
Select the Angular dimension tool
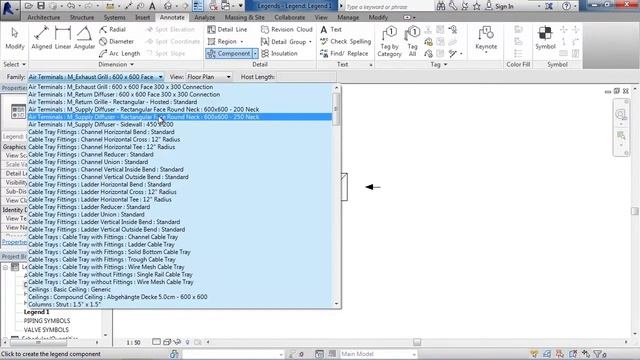[84, 38]
